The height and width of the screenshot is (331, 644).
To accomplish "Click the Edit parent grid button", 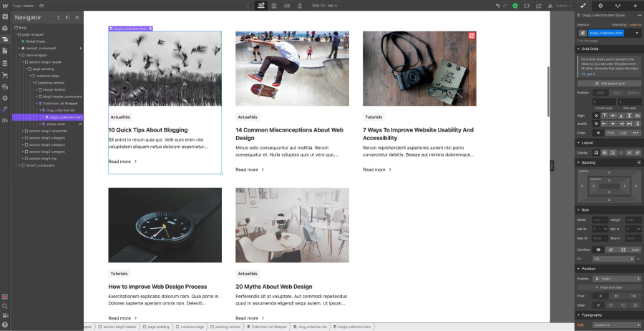I will coord(609,83).
